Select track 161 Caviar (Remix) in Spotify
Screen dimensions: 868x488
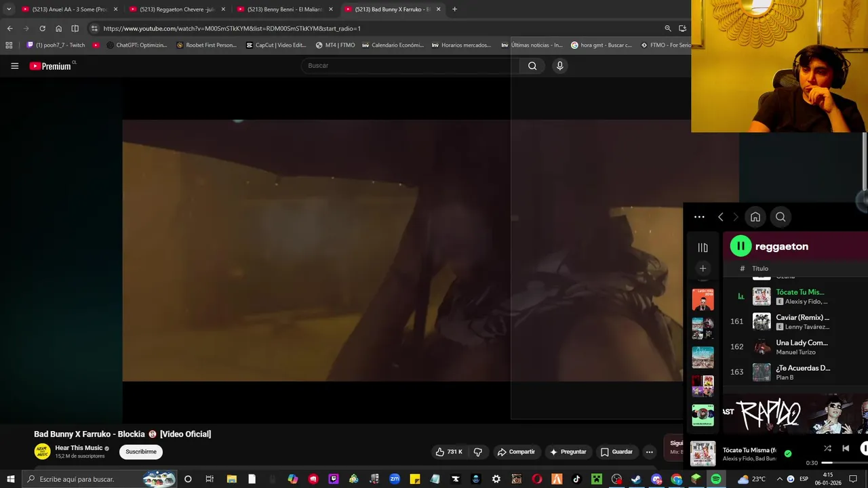[795, 321]
